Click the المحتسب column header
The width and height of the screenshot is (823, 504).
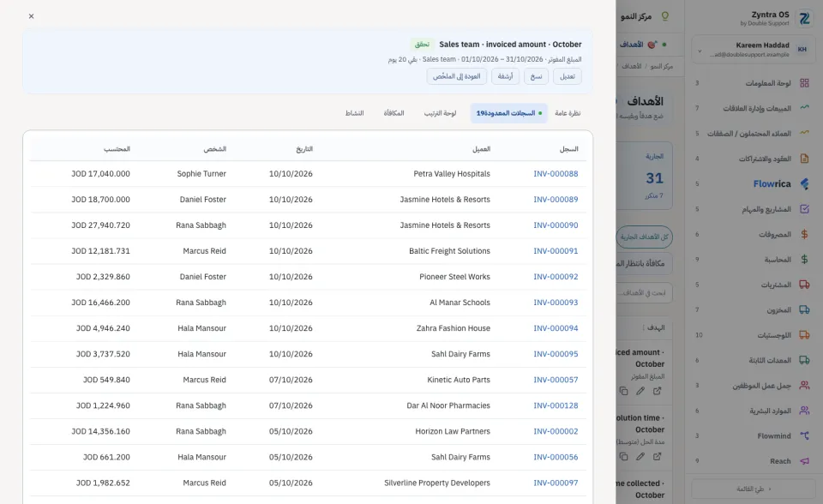click(117, 149)
